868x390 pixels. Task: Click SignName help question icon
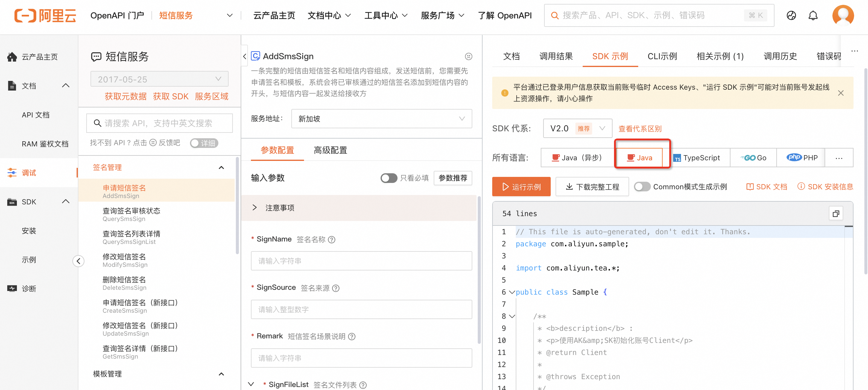point(331,240)
